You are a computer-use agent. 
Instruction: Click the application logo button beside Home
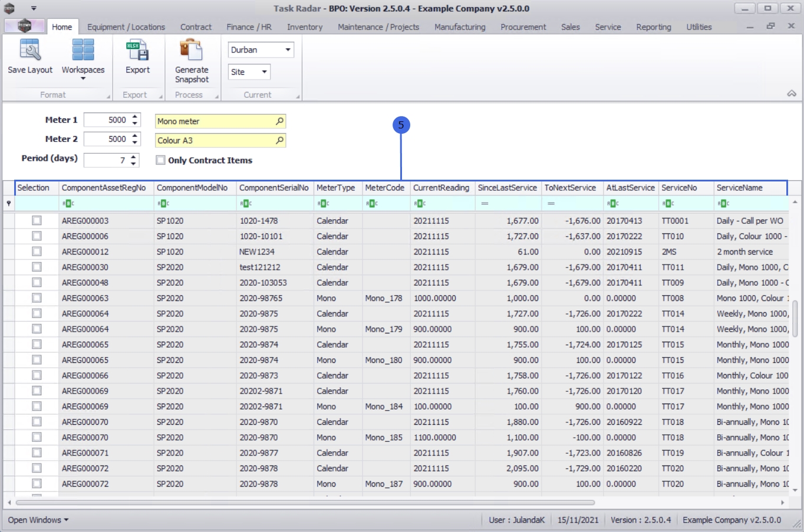coord(24,27)
